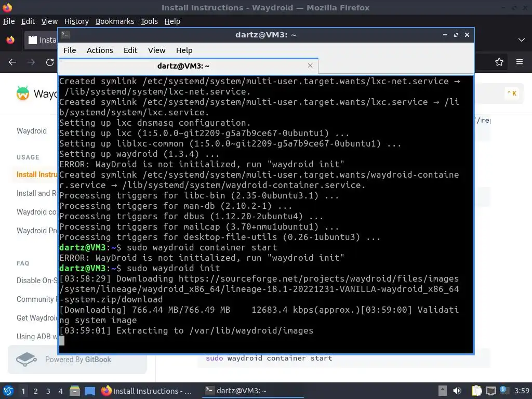Click Firefox back arrow button
The height and width of the screenshot is (399, 532).
pyautogui.click(x=12, y=62)
